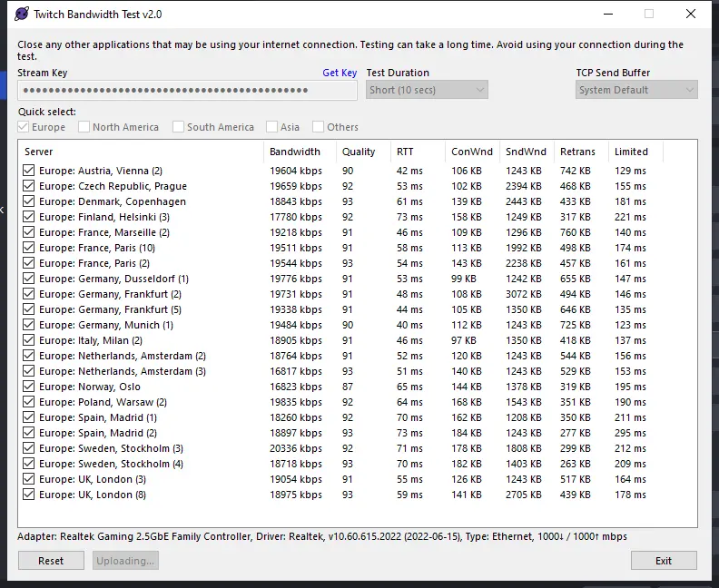Enable the Asia quick select checkbox
This screenshot has height=588, width=719.
click(x=272, y=127)
